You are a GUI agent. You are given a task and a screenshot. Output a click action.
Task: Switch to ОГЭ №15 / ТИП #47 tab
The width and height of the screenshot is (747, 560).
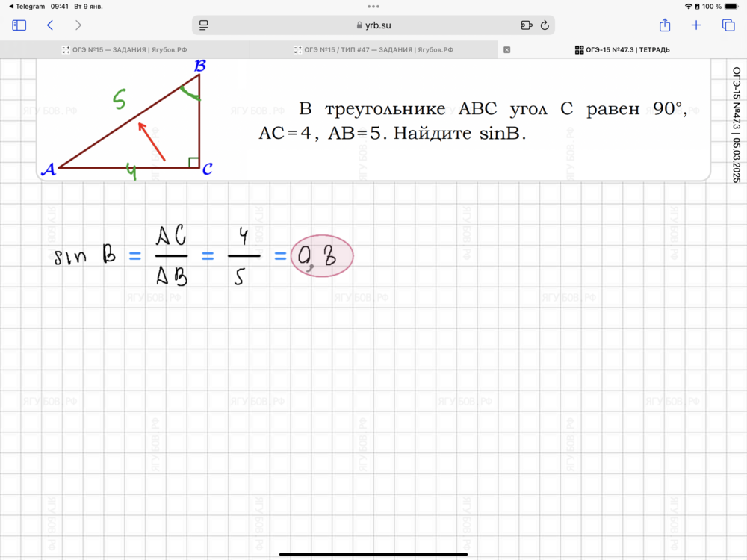click(373, 50)
